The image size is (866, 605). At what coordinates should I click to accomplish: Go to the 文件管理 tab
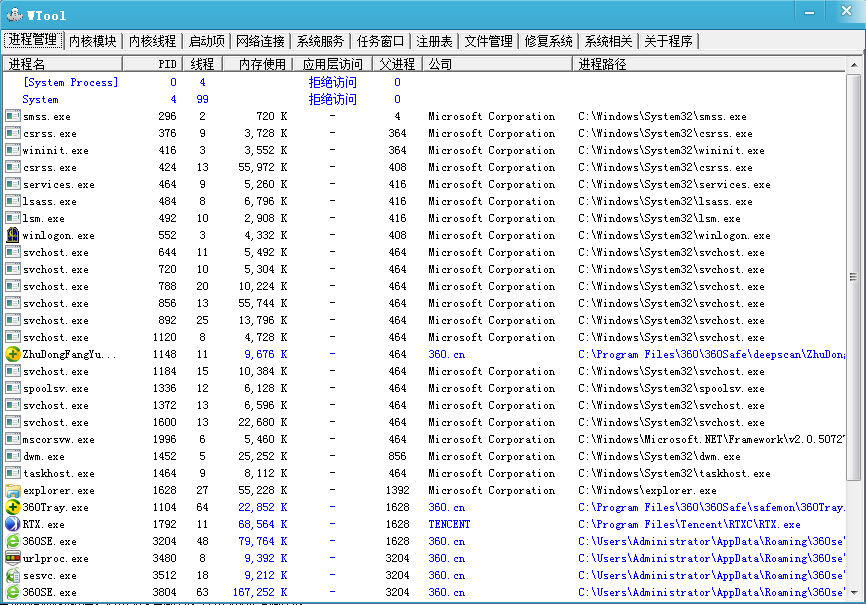pyautogui.click(x=488, y=41)
